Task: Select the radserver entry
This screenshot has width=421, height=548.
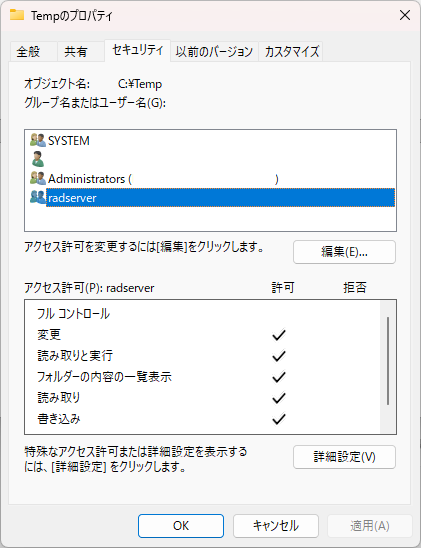Action: pyautogui.click(x=220, y=198)
